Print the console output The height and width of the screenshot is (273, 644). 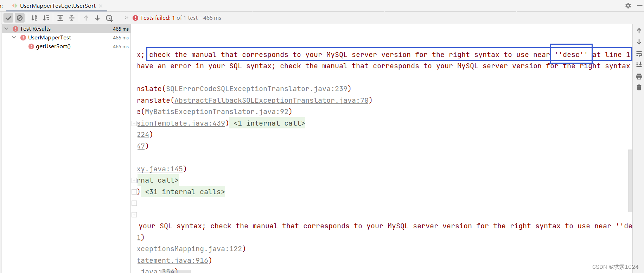tap(639, 76)
